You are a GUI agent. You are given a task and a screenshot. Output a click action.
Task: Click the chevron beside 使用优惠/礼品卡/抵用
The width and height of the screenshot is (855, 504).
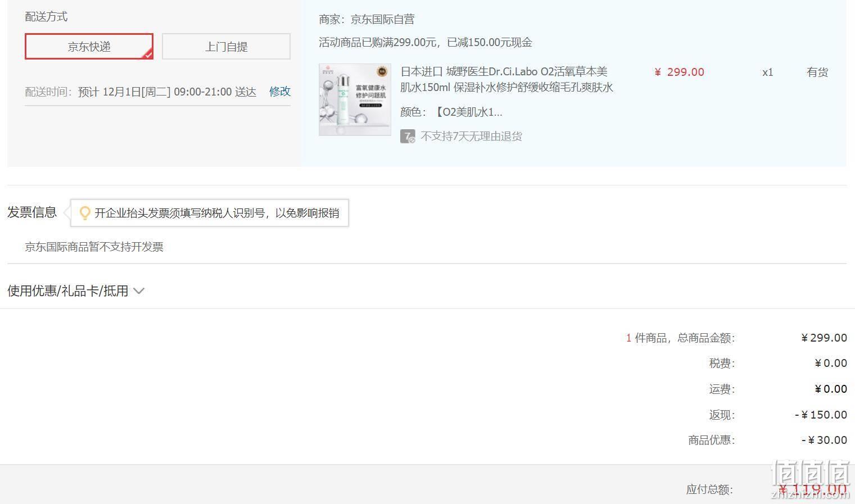(139, 291)
